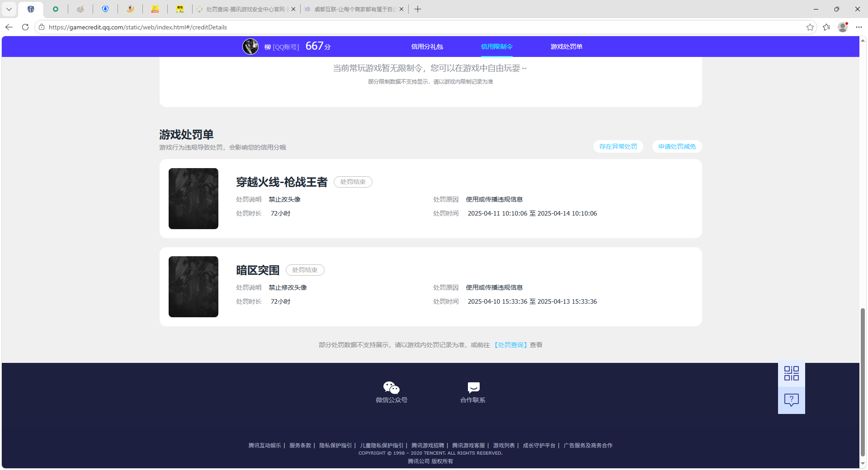This screenshot has width=868, height=470.
Task: Open 成长守护平台 footer link
Action: [x=539, y=446]
